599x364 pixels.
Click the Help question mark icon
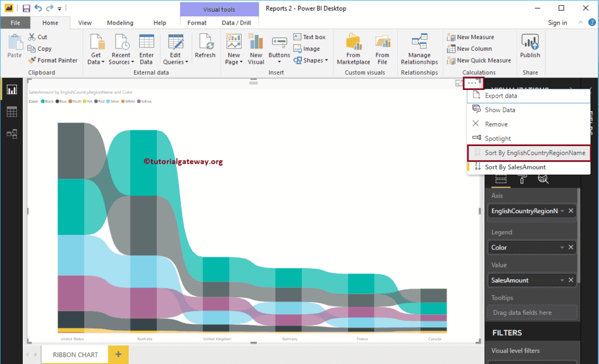coord(592,22)
